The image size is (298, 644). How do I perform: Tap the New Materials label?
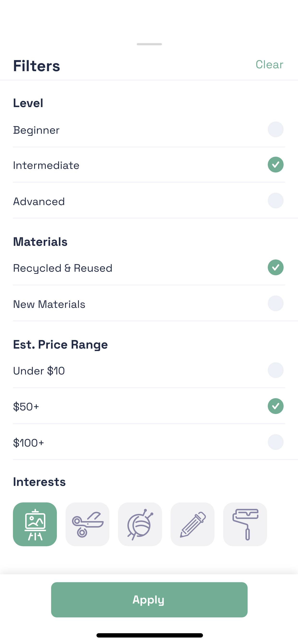(49, 304)
